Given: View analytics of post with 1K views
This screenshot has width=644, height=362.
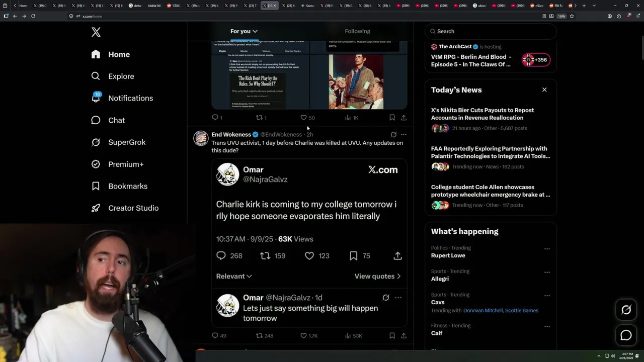Looking at the screenshot, I should (352, 118).
